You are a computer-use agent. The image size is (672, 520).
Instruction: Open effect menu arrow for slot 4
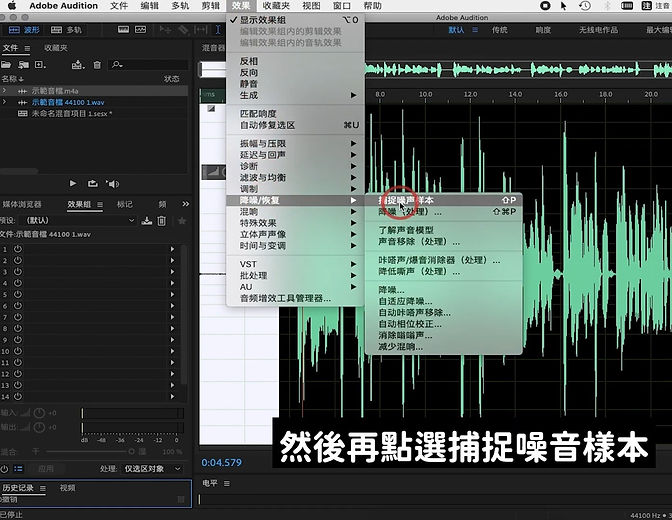(172, 283)
